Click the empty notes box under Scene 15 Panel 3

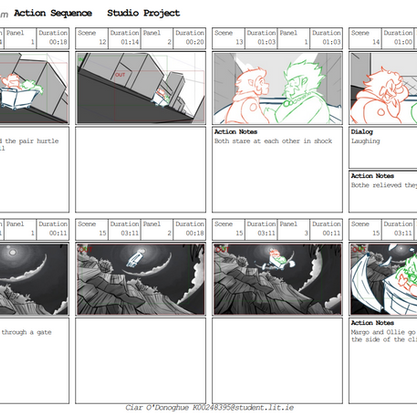click(277, 361)
